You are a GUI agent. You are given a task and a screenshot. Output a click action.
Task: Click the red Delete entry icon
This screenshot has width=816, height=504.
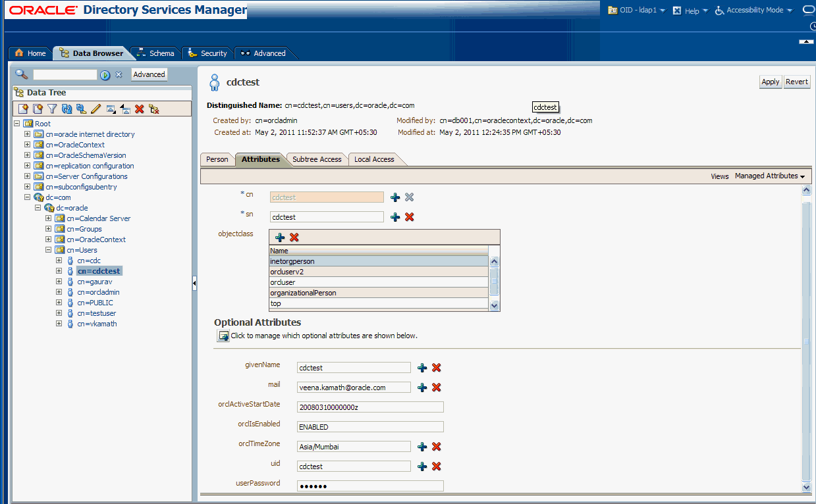tap(139, 109)
